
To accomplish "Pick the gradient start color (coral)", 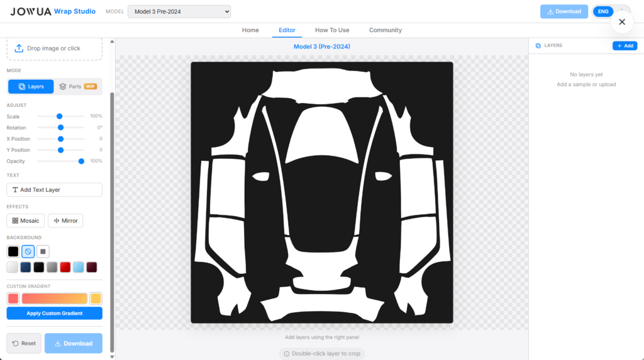I will pos(13,298).
